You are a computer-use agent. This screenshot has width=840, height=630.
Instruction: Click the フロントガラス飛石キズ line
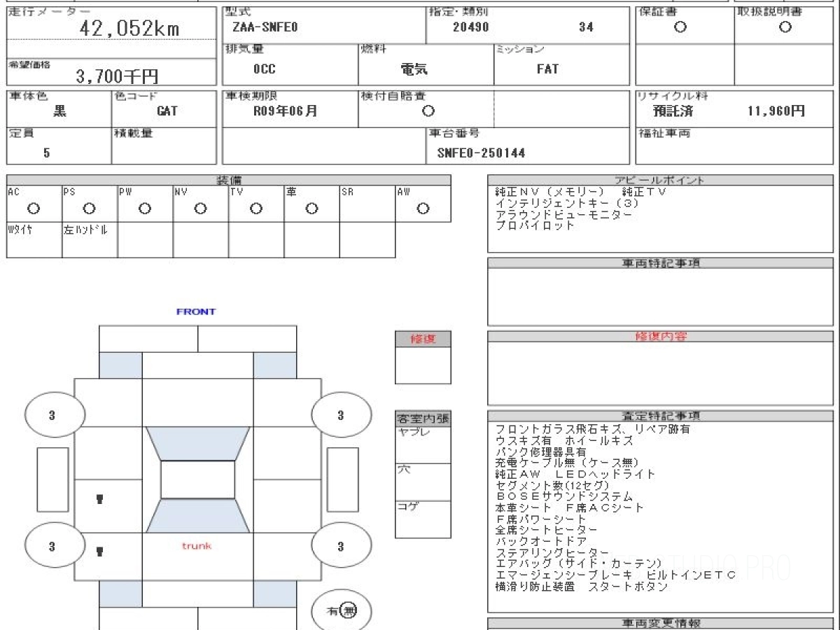[592, 430]
